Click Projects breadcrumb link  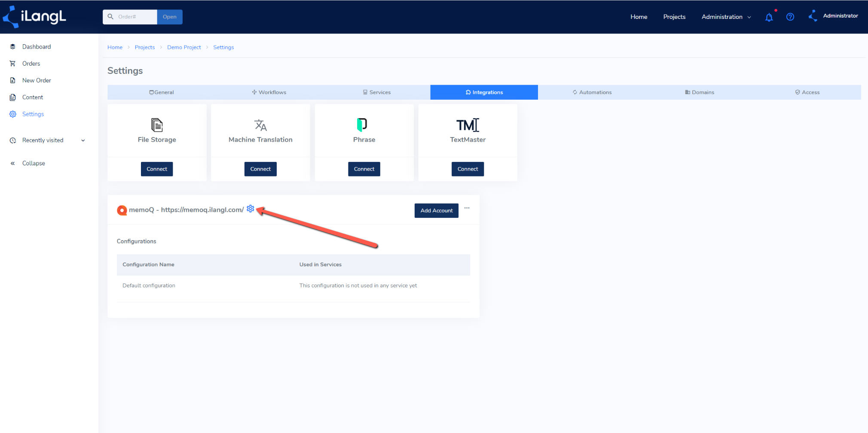(x=145, y=47)
